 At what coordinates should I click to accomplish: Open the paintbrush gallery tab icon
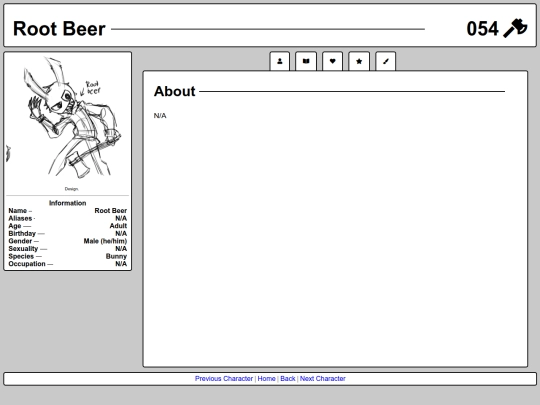pos(385,61)
